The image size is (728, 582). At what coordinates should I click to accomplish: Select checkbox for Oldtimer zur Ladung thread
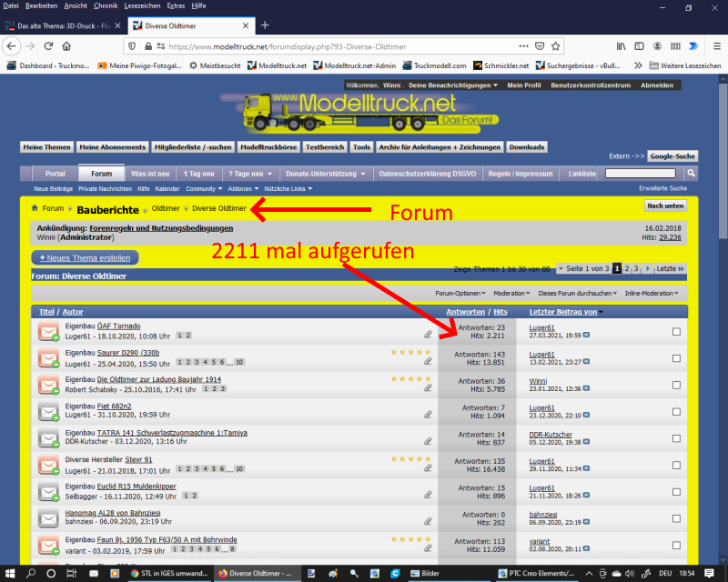pyautogui.click(x=676, y=386)
